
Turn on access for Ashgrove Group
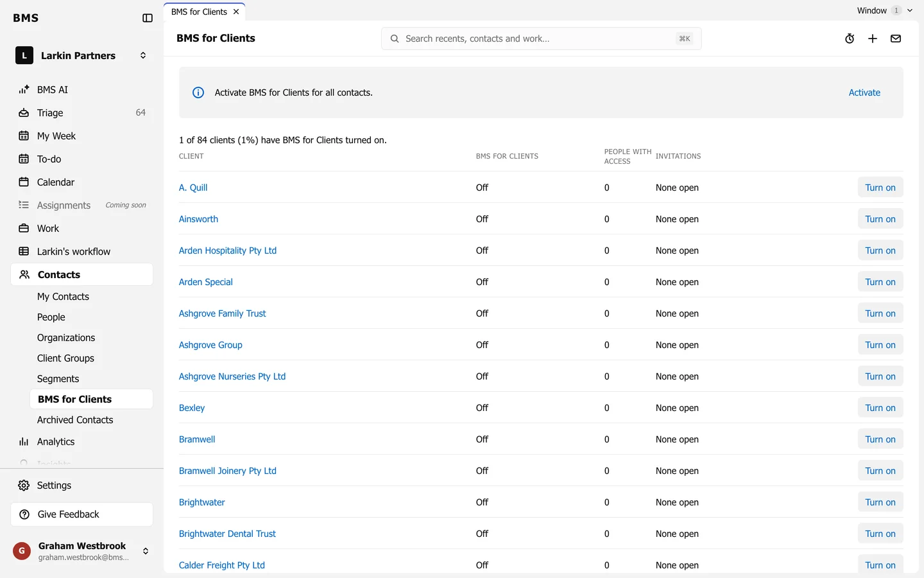[x=880, y=345]
